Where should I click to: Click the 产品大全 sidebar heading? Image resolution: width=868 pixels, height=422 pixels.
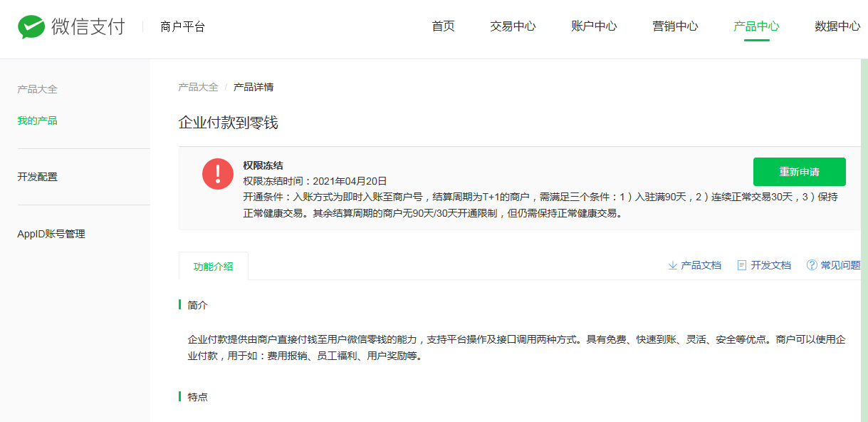point(37,89)
